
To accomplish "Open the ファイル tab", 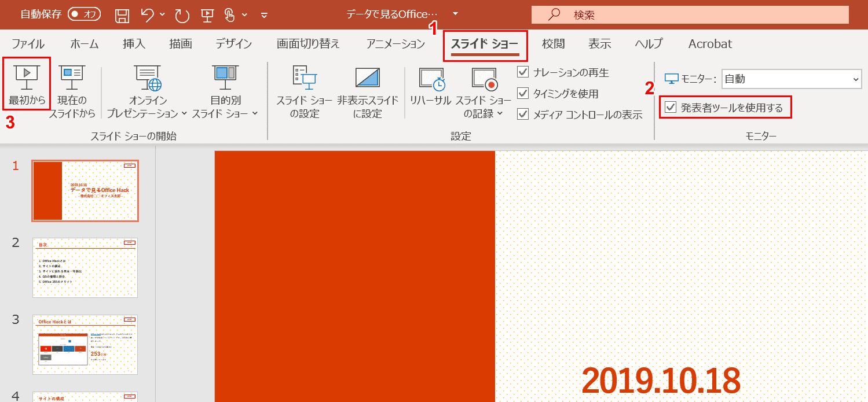I will (x=28, y=44).
